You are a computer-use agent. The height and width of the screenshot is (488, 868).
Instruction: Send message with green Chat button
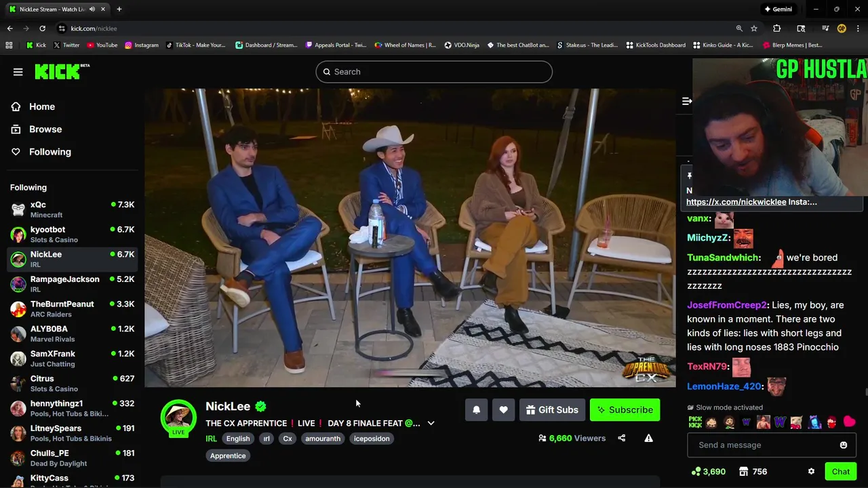click(840, 472)
